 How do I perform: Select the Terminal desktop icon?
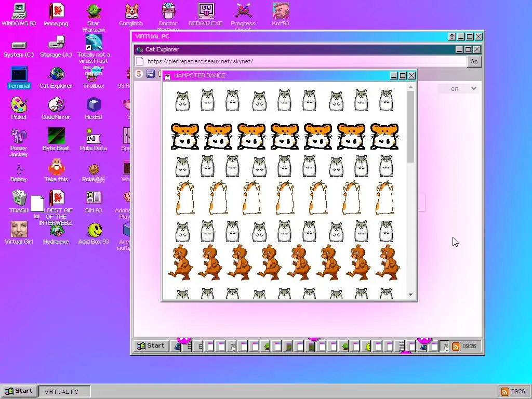click(19, 74)
